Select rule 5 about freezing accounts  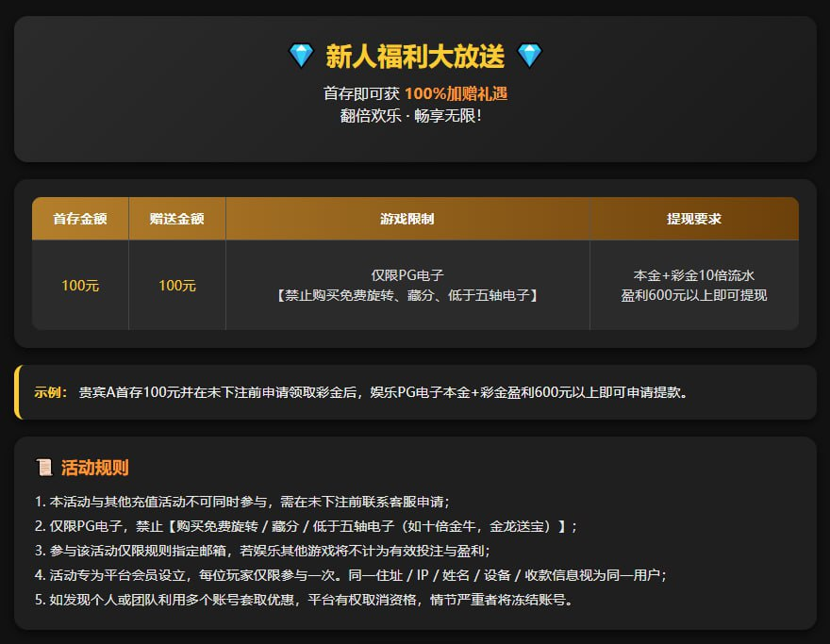pos(304,600)
